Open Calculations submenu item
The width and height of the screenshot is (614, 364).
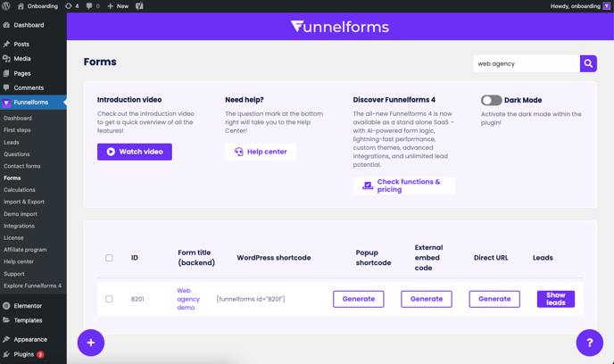tap(20, 190)
